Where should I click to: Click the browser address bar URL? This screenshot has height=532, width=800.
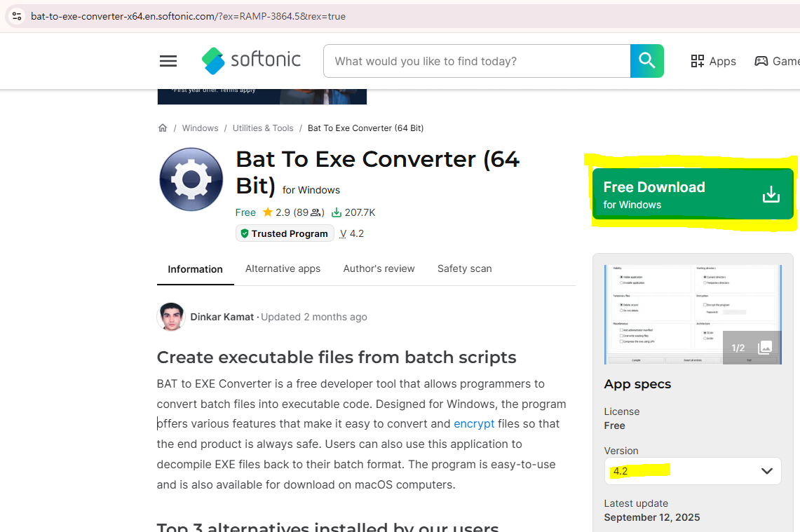(x=189, y=16)
